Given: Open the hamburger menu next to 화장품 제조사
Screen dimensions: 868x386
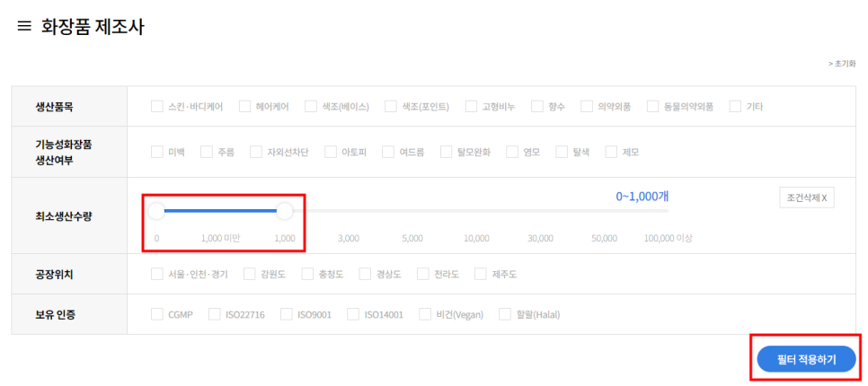Looking at the screenshot, I should [24, 27].
